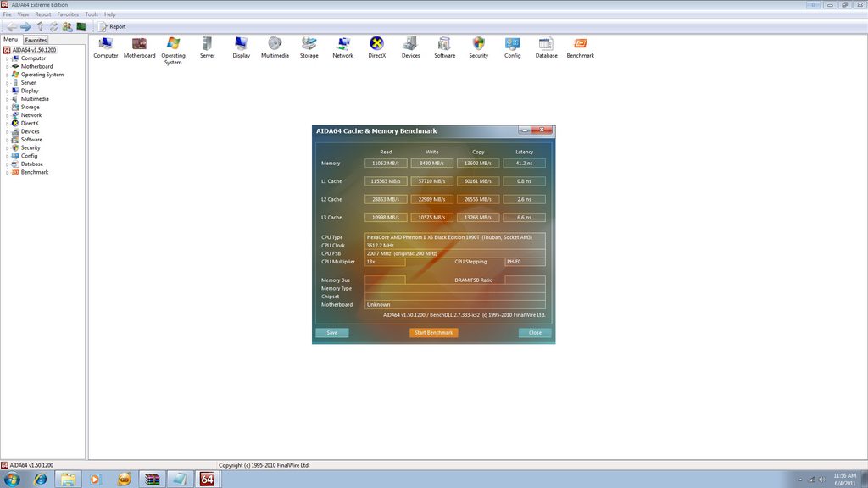Expand the Computer tree node
The image size is (868, 488).
[x=7, y=58]
